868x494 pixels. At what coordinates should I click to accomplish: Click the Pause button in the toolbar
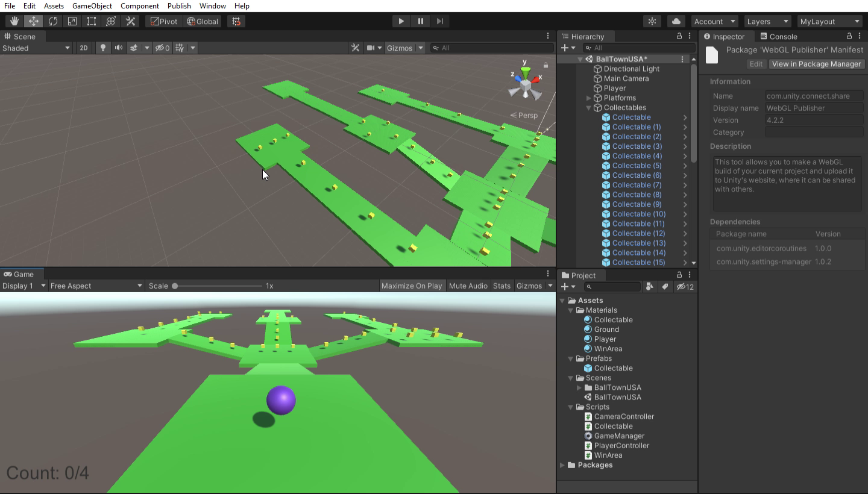click(420, 20)
